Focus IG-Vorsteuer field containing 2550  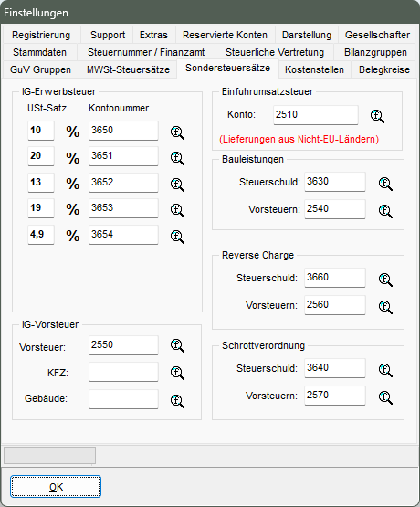pyautogui.click(x=124, y=345)
